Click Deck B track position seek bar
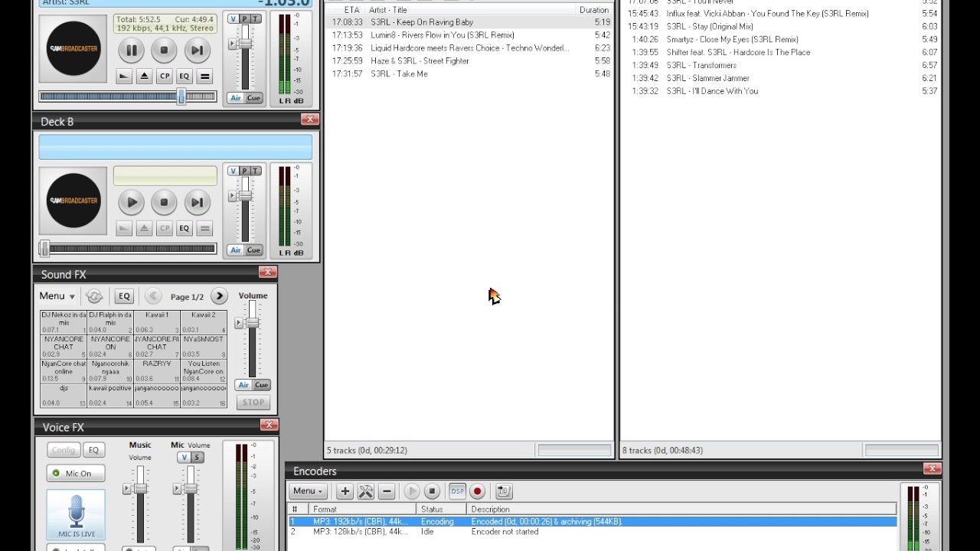The width and height of the screenshot is (980, 551). point(128,249)
